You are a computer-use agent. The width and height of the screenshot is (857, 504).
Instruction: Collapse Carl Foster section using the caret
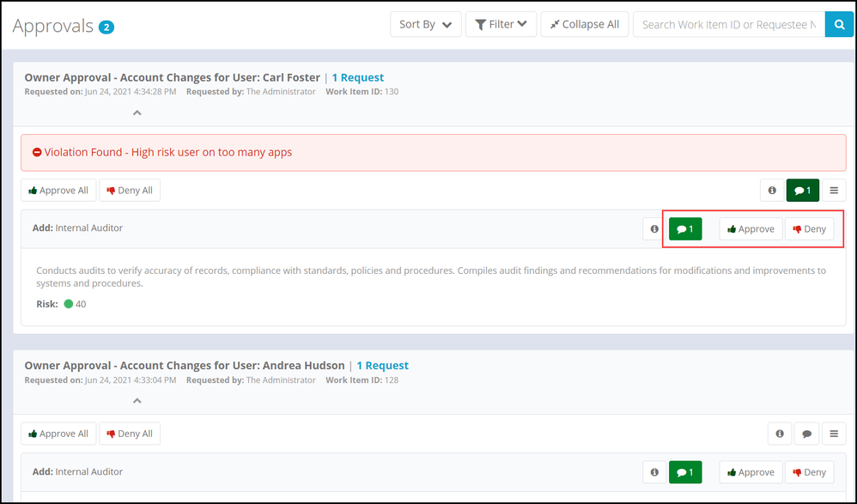pyautogui.click(x=137, y=112)
